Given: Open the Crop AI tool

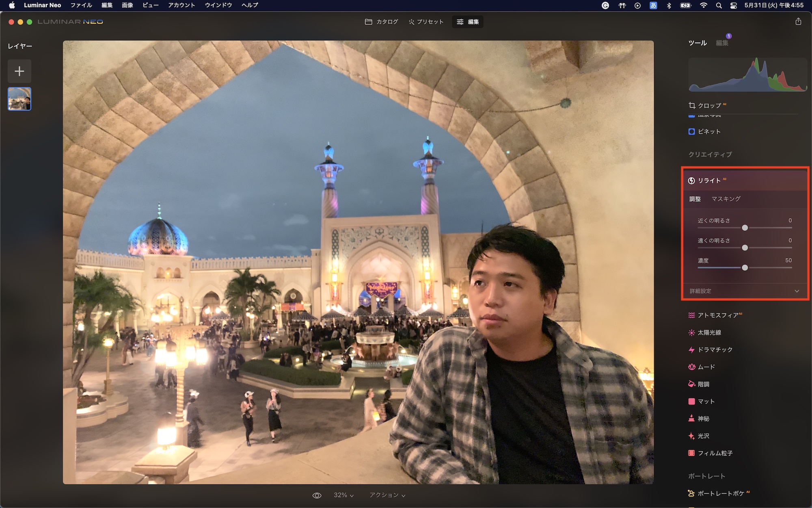Looking at the screenshot, I should [x=708, y=106].
